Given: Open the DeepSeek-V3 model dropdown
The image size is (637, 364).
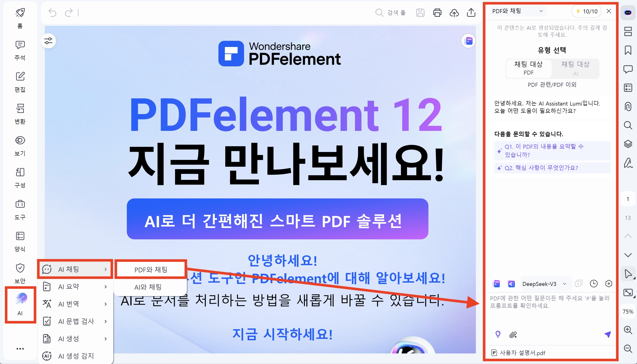Looking at the screenshot, I should pos(545,284).
